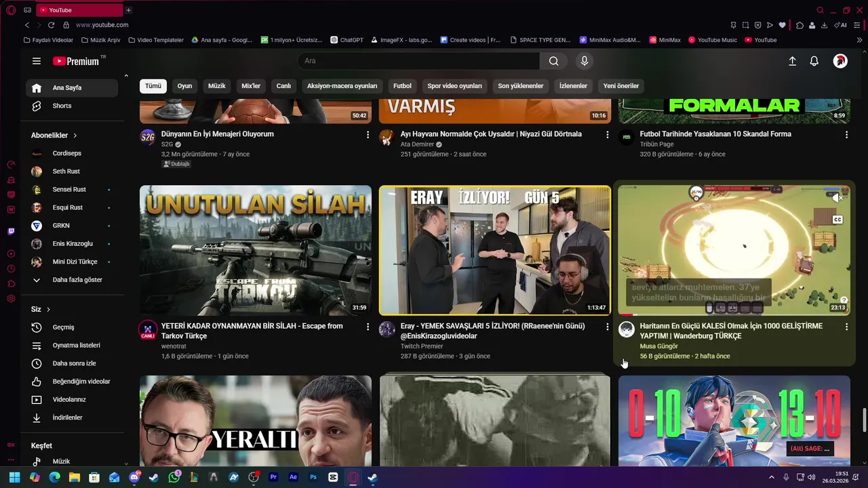This screenshot has width=868, height=488.
Task: Seek in the Wanderburg preview progress bar
Action: pyautogui.click(x=734, y=315)
